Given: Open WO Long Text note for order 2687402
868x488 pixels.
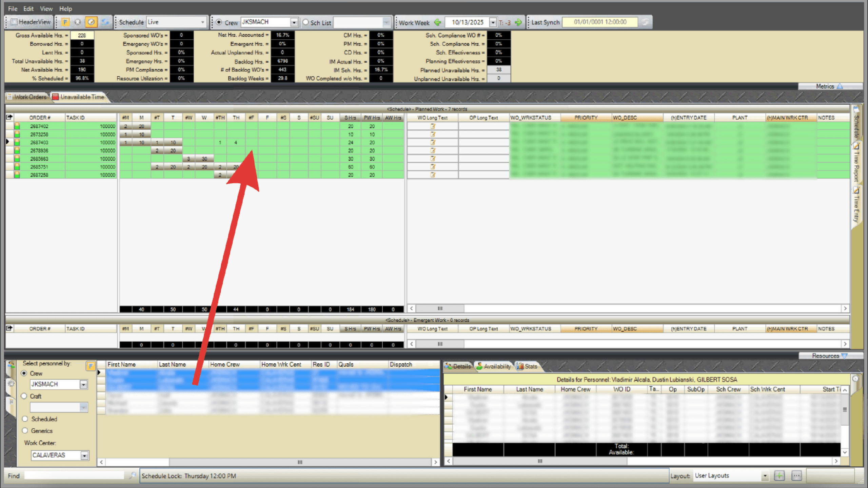Looking at the screenshot, I should [433, 126].
